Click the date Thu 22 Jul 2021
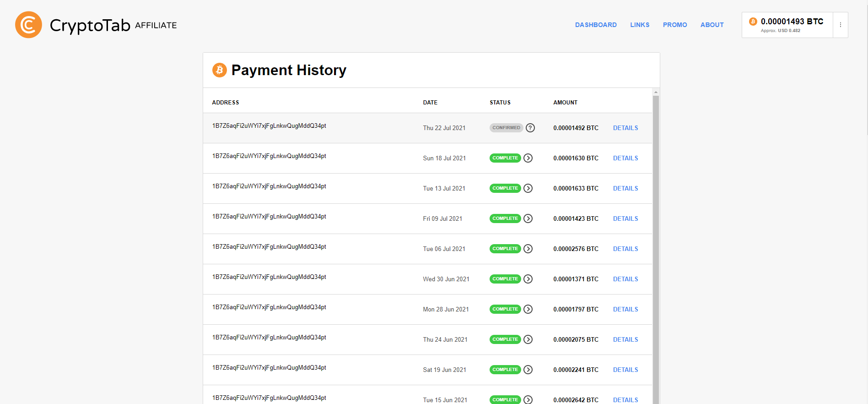The image size is (868, 404). coord(444,128)
